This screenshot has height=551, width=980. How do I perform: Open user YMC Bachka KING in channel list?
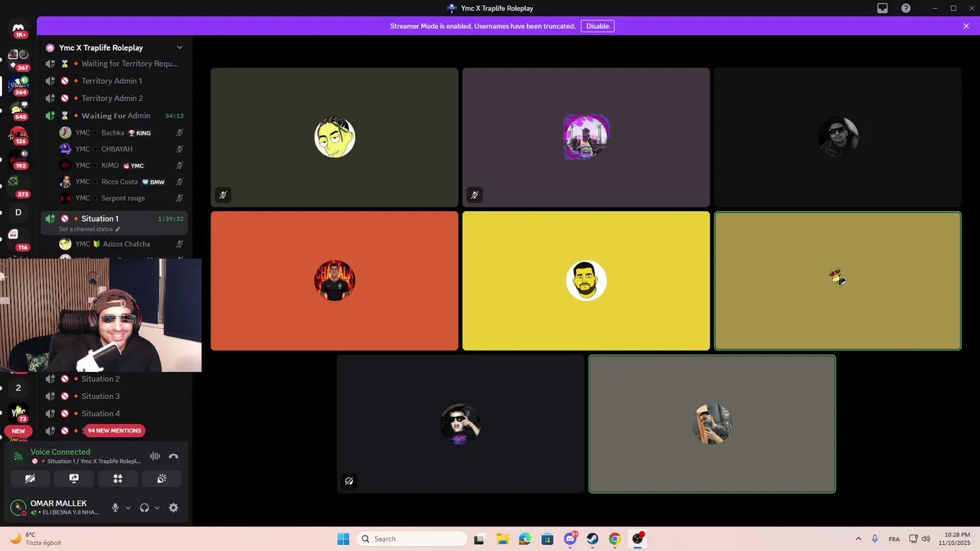point(121,132)
